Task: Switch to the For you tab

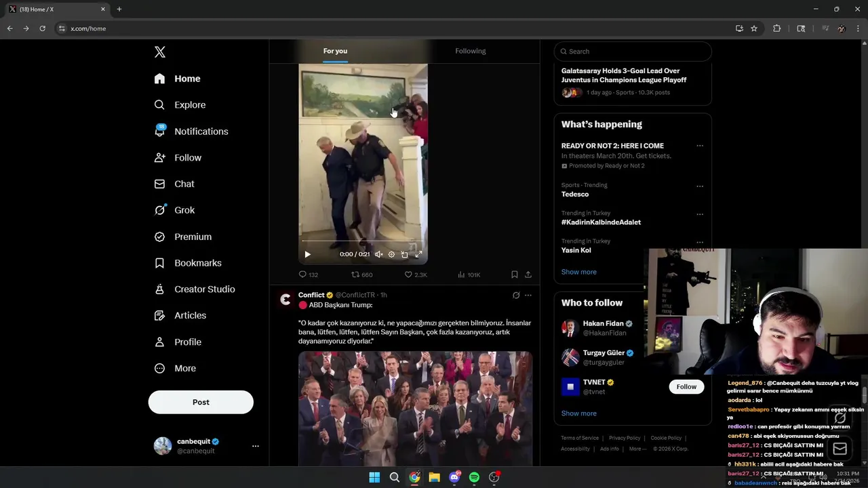Action: [x=335, y=51]
